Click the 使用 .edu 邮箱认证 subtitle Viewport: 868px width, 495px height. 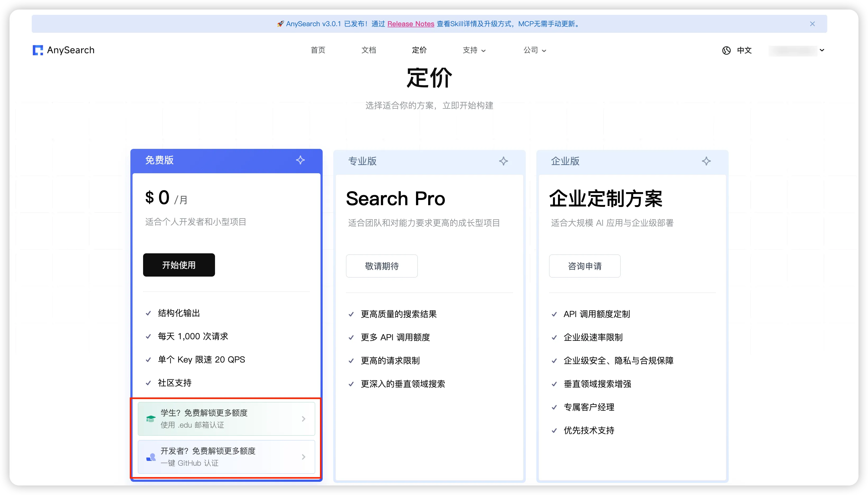192,425
